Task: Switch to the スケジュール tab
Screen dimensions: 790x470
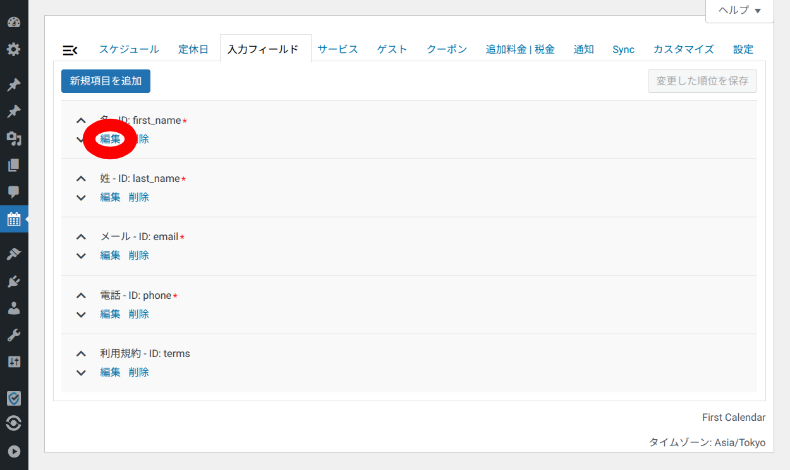Action: 129,49
